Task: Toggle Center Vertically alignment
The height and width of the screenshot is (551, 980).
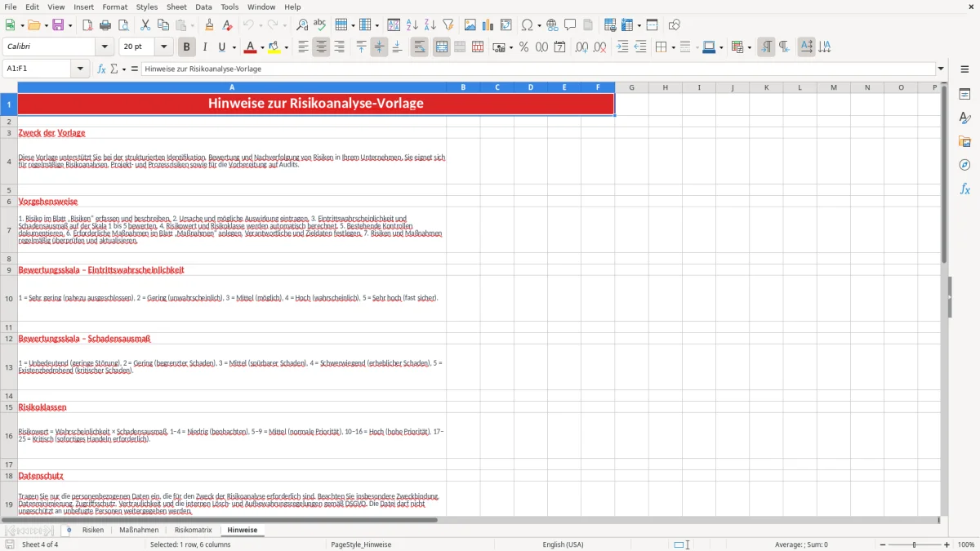Action: (x=379, y=47)
